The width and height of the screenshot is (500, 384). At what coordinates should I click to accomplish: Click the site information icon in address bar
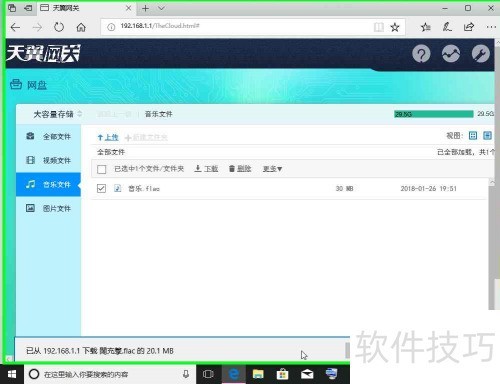pyautogui.click(x=111, y=27)
